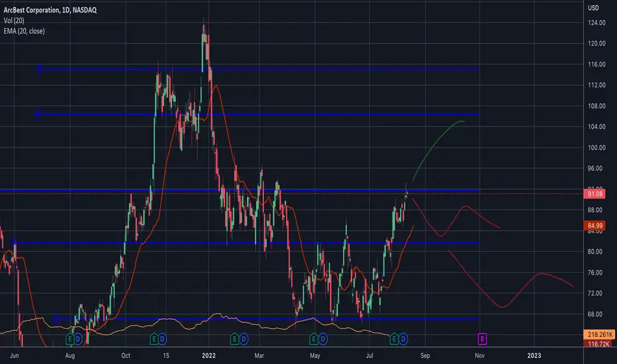This screenshot has width=617, height=364.
Task: Click the 84.99 EMA value label
Action: pos(595,226)
